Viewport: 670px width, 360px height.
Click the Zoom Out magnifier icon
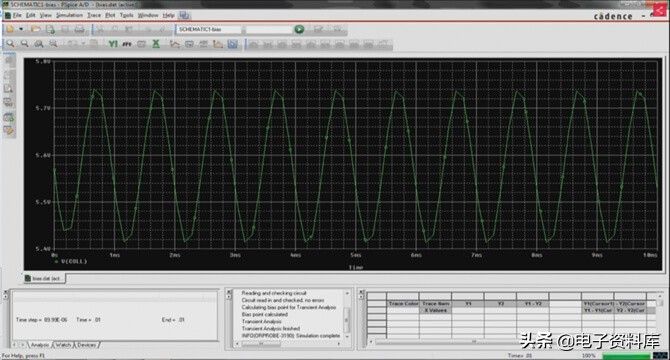(24, 44)
